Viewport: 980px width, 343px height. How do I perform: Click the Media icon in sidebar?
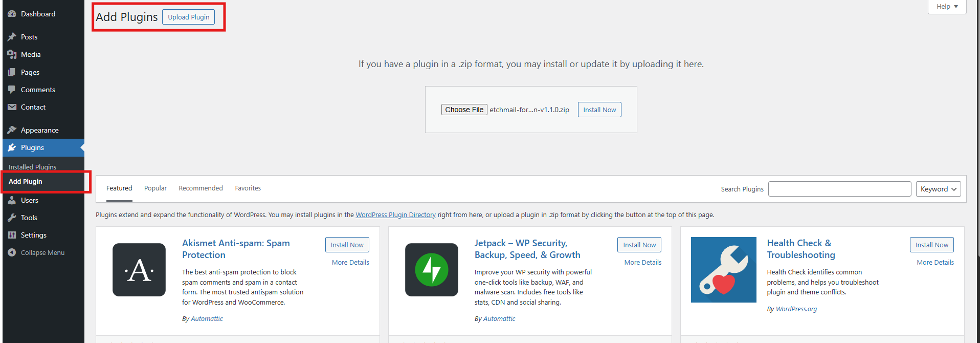[x=12, y=54]
